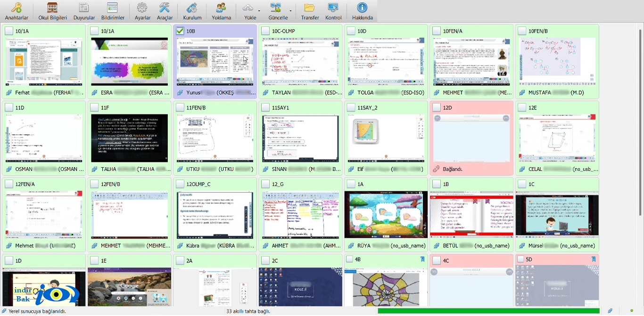The height and width of the screenshot is (316, 644).
Task: Open the Hakkında info button
Action: pos(362,11)
